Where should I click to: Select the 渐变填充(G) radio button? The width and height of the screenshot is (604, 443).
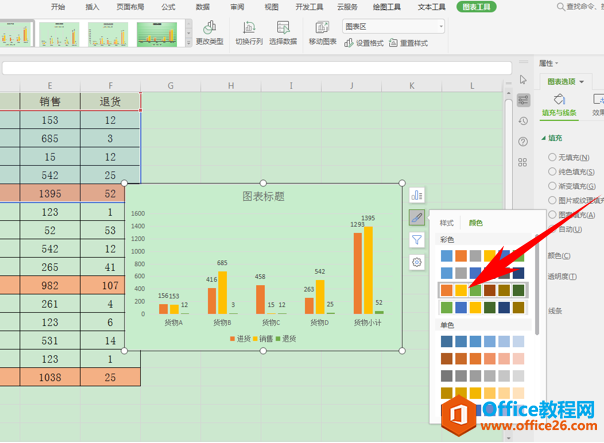point(551,185)
